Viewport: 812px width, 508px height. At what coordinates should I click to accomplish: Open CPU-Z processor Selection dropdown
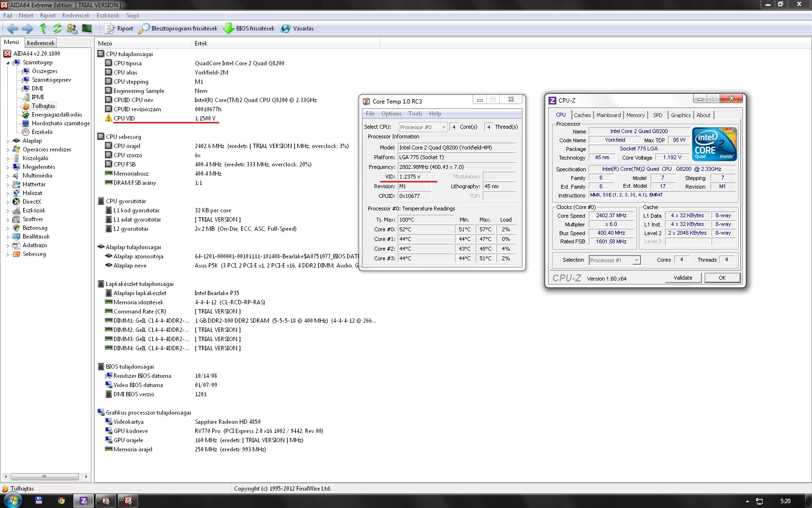click(615, 260)
